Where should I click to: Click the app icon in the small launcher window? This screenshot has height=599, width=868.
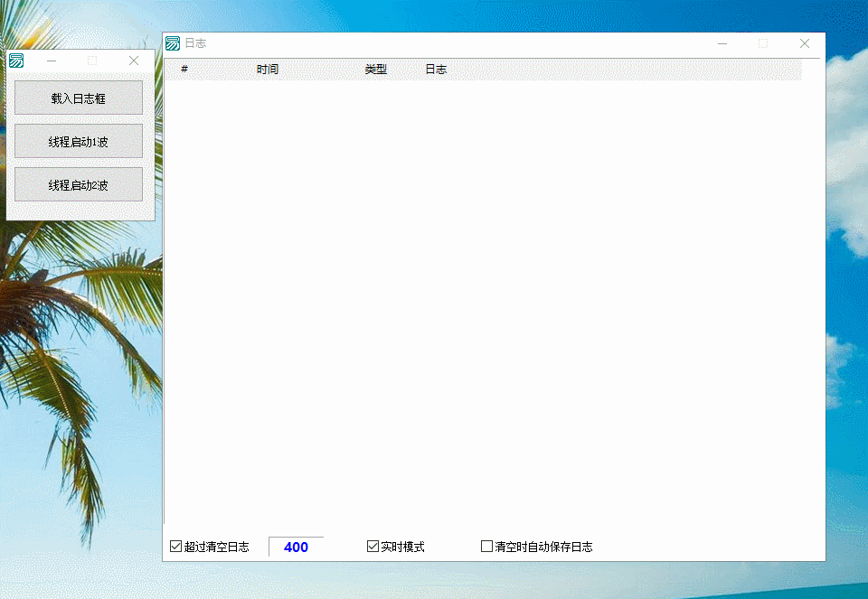tap(16, 61)
